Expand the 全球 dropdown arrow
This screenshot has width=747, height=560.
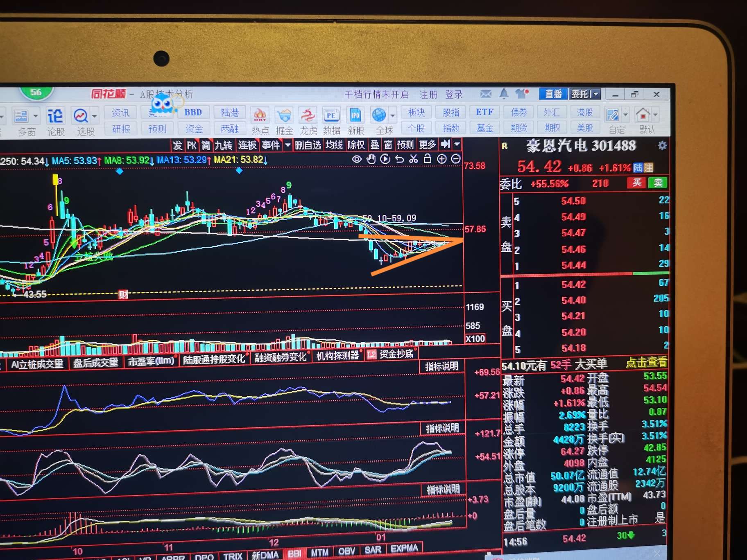(x=392, y=115)
